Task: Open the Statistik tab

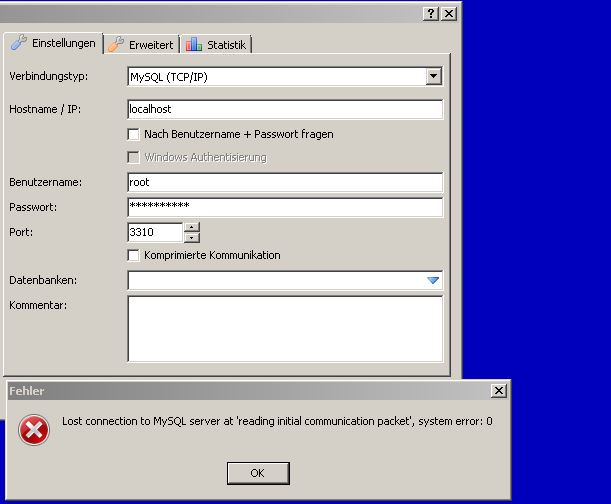Action: click(x=216, y=44)
